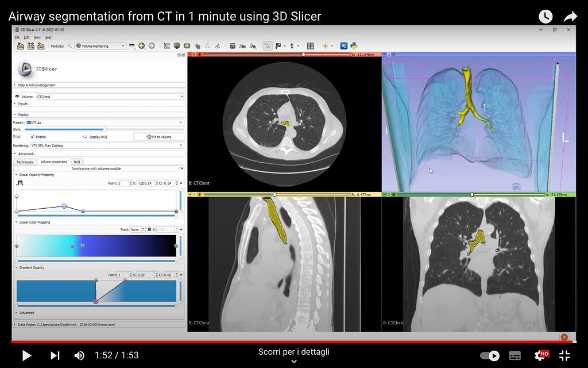The width and height of the screenshot is (588, 368).
Task: Select the mouse interaction cursor tool
Action: coord(267,45)
